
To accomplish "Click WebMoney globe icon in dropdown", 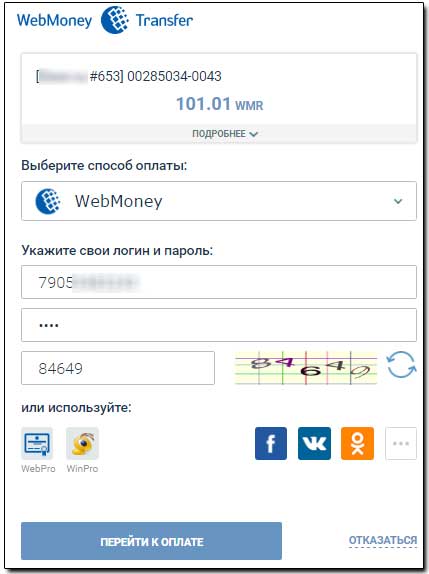I will [48, 201].
